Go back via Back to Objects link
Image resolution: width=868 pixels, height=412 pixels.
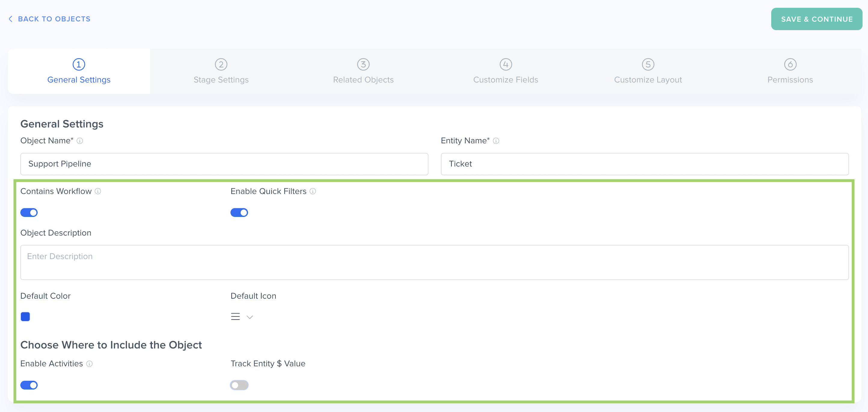pos(54,19)
